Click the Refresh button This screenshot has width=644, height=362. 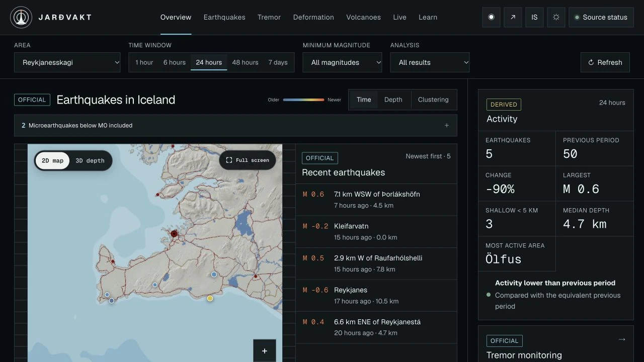605,62
